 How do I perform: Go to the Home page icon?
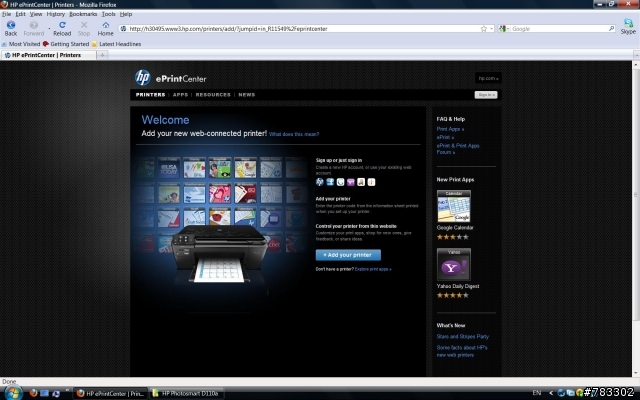(x=105, y=28)
